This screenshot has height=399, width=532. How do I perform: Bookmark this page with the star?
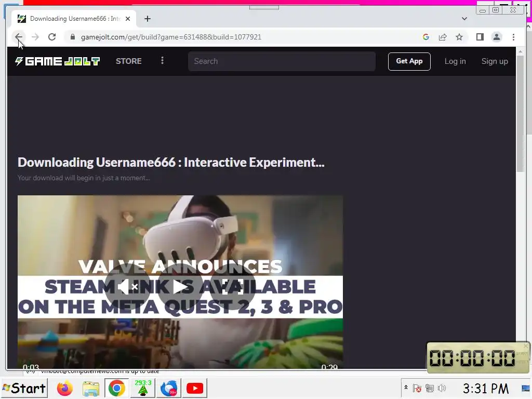point(459,37)
